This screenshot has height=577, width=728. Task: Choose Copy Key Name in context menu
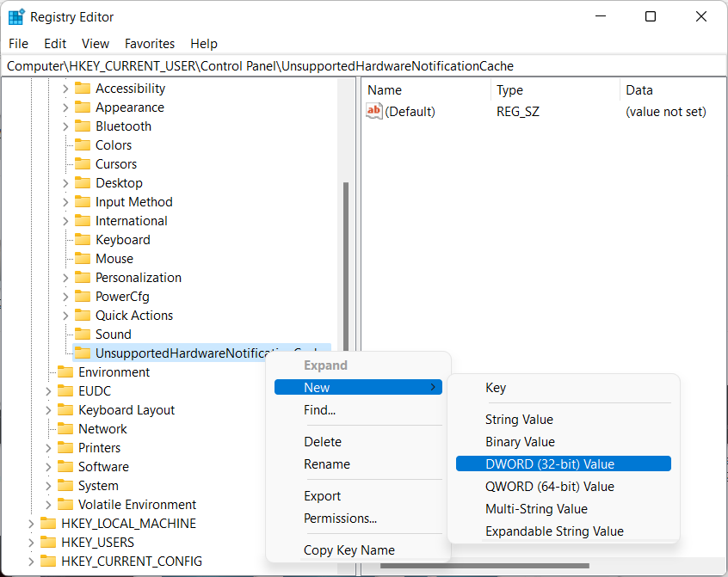(x=358, y=550)
